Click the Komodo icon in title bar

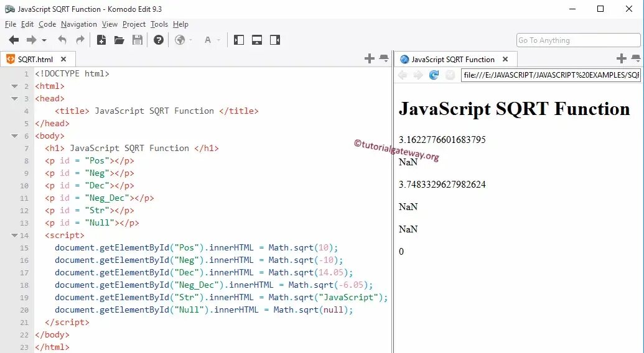(x=10, y=9)
